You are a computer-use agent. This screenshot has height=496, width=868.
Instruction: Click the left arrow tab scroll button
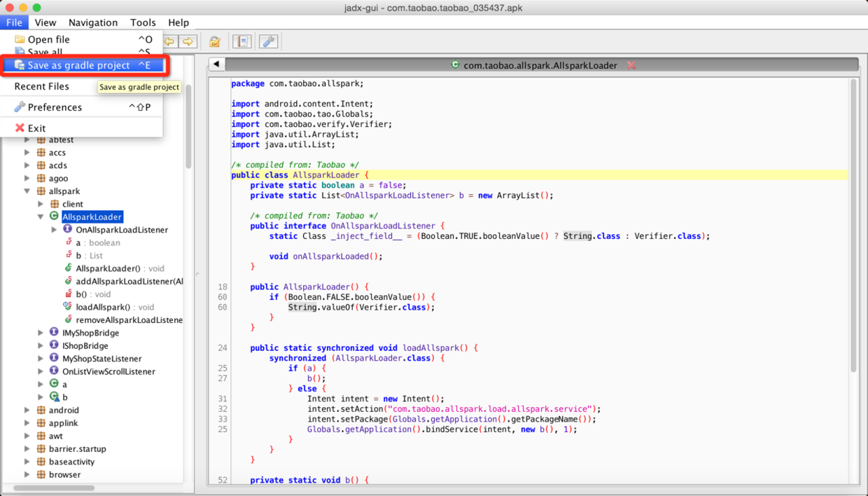pos(217,64)
